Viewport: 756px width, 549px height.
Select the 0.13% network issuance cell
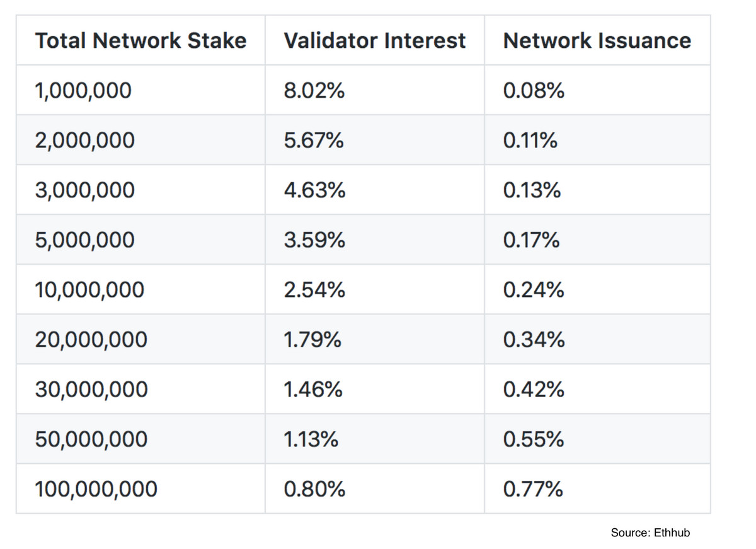point(532,190)
